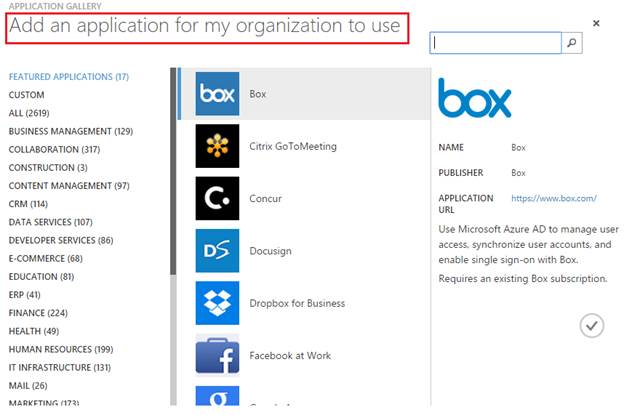Pick the Dropbox for Business icon
Image resolution: width=624 pixels, height=415 pixels.
point(217,303)
